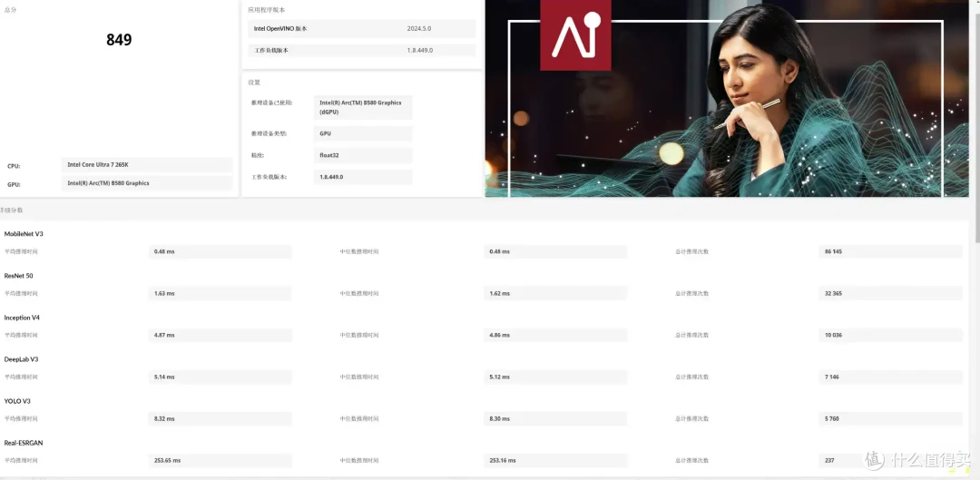The height and width of the screenshot is (480, 980).
Task: Select 1.8.449.0 in the application version panel
Action: 419,50
